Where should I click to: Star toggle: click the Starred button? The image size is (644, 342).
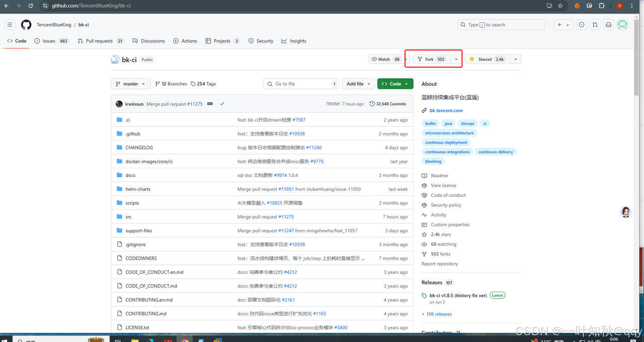pos(487,59)
